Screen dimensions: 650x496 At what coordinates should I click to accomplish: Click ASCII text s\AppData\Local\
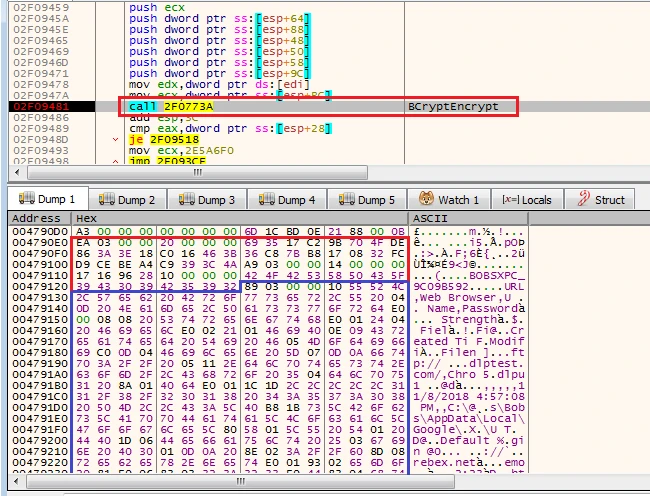pyautogui.click(x=469, y=419)
